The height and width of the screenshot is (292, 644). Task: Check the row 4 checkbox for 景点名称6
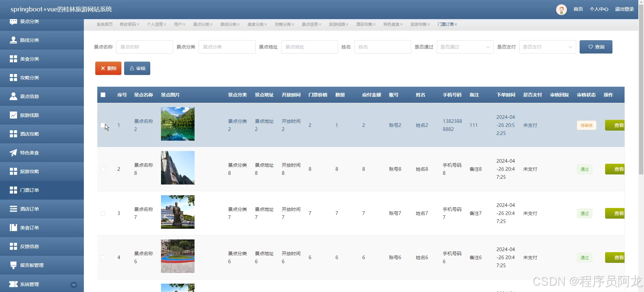(103, 258)
